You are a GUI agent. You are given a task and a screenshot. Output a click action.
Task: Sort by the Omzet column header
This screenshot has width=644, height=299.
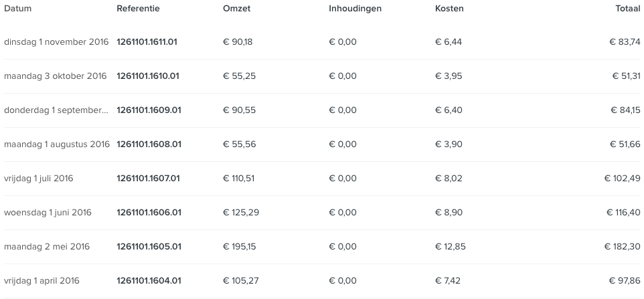[x=236, y=8]
